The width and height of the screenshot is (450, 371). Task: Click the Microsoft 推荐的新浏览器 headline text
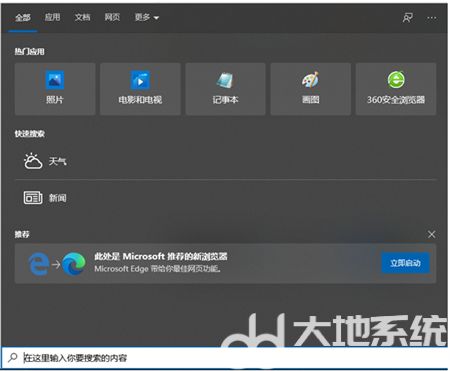coord(161,256)
